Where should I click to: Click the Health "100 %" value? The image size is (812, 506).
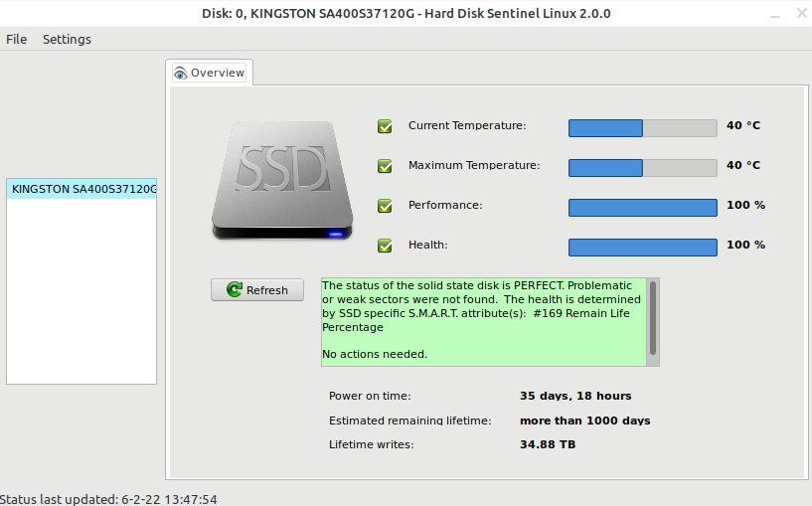745,245
